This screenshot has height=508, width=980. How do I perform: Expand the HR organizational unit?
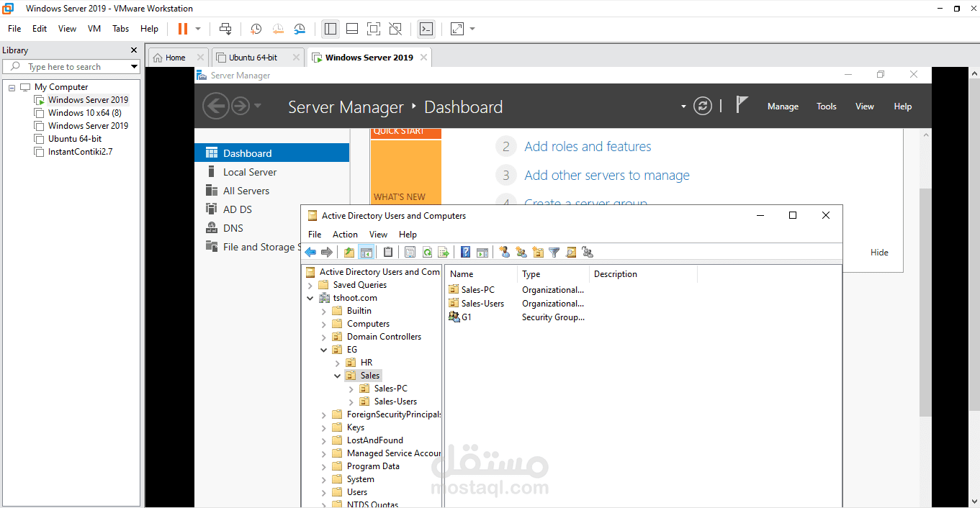coord(338,363)
